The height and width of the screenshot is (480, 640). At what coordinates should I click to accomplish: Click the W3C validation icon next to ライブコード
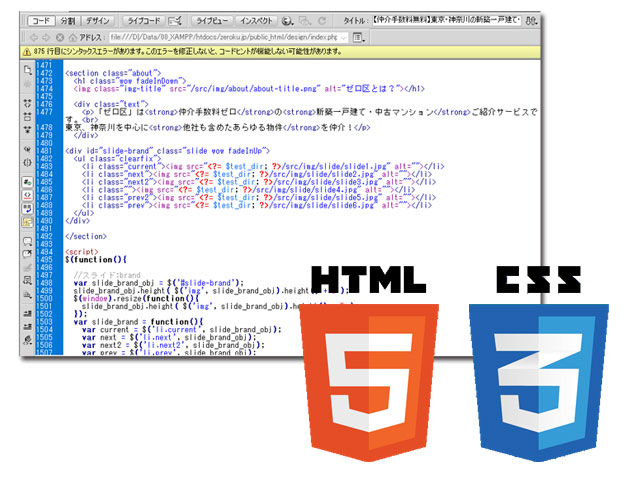(175, 21)
